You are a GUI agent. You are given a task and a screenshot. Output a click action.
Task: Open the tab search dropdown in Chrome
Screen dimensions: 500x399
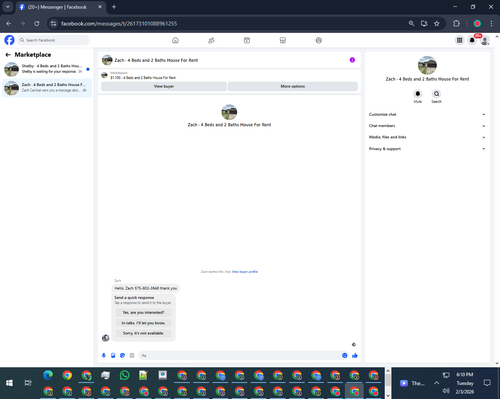click(7, 7)
